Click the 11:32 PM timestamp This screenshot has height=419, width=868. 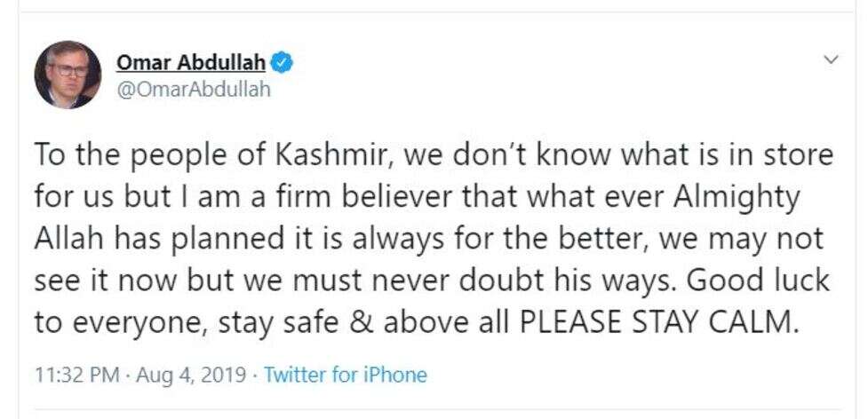(x=76, y=376)
